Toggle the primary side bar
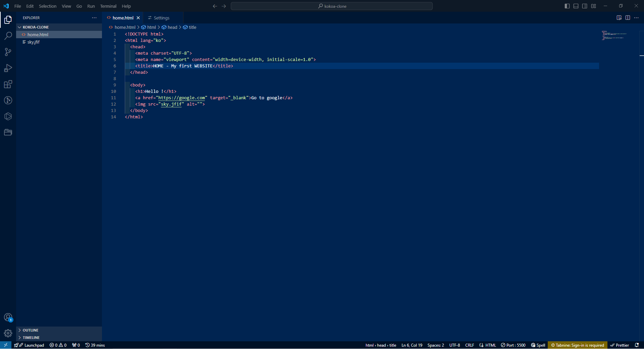Viewport: 644px width, 349px height. pyautogui.click(x=567, y=6)
